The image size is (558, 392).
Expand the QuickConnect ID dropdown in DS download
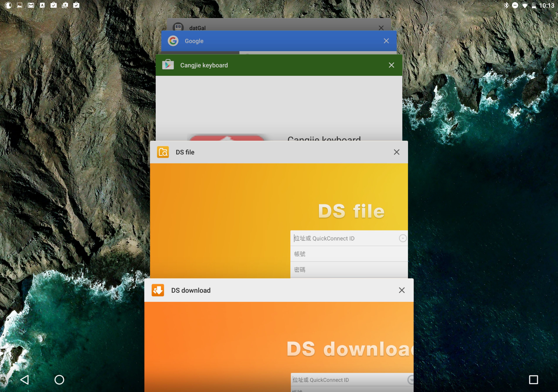point(410,380)
